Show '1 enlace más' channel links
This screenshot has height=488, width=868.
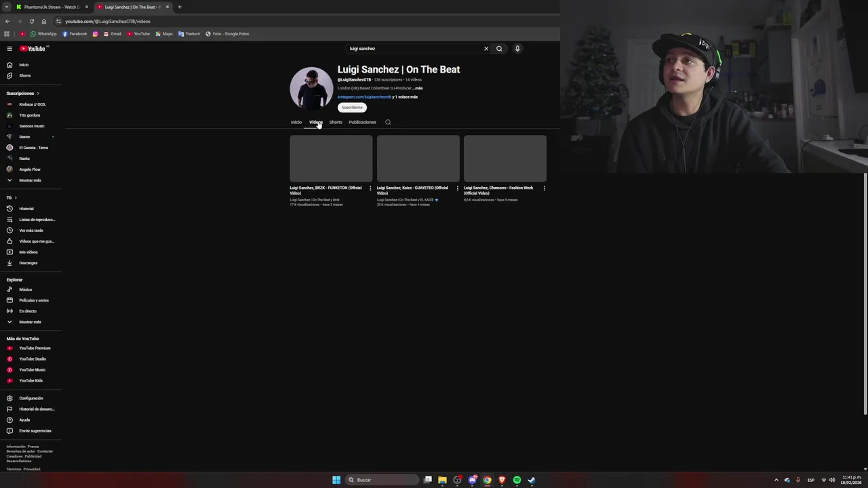tap(406, 97)
